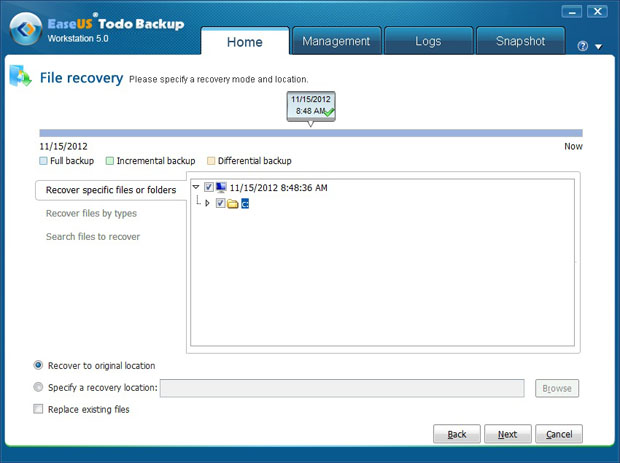Click the computer icon in backup tree
This screenshot has height=463, width=620.
click(x=221, y=187)
